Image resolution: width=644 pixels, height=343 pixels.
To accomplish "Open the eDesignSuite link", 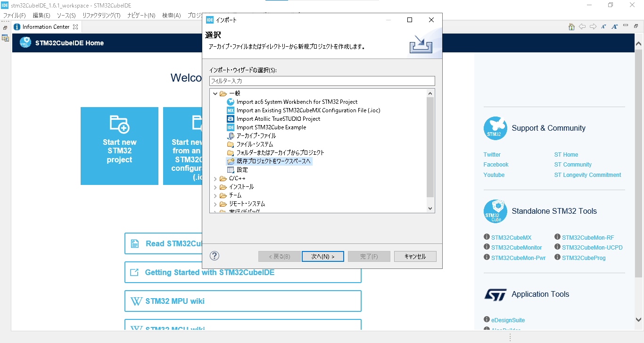I will pos(508,320).
